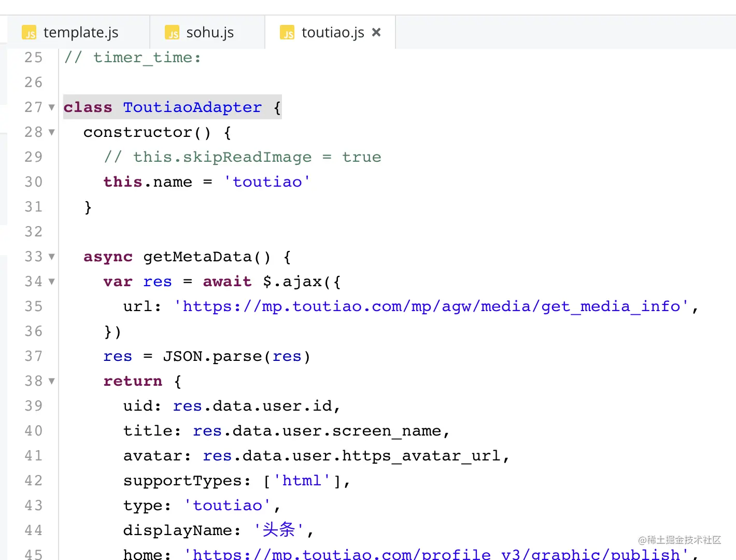Screen dimensions: 736x560
Task: Click 'uid:' property on line 39
Action: coord(142,406)
